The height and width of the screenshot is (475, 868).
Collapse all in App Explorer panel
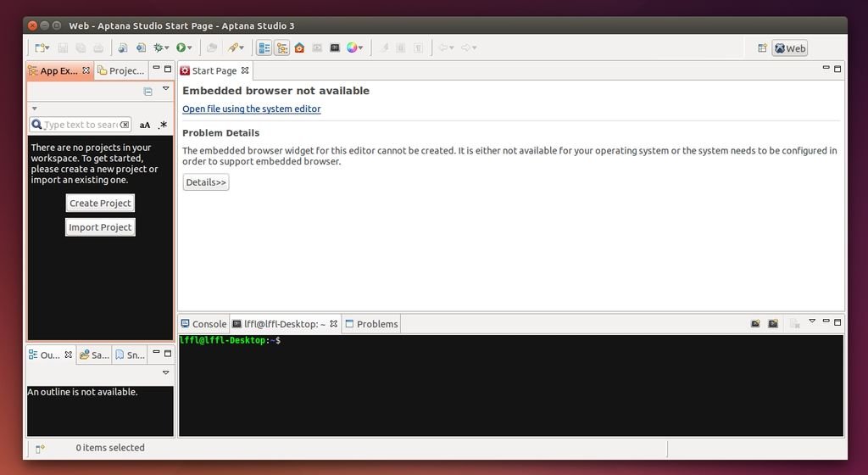tap(147, 91)
